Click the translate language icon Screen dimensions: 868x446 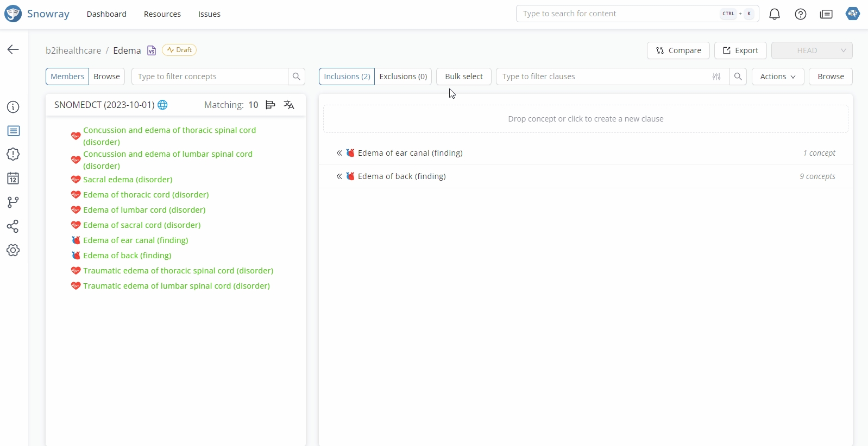coord(289,105)
